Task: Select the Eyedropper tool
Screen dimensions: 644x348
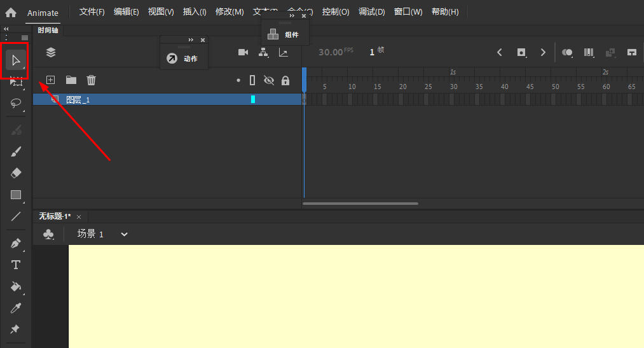Action: click(16, 308)
